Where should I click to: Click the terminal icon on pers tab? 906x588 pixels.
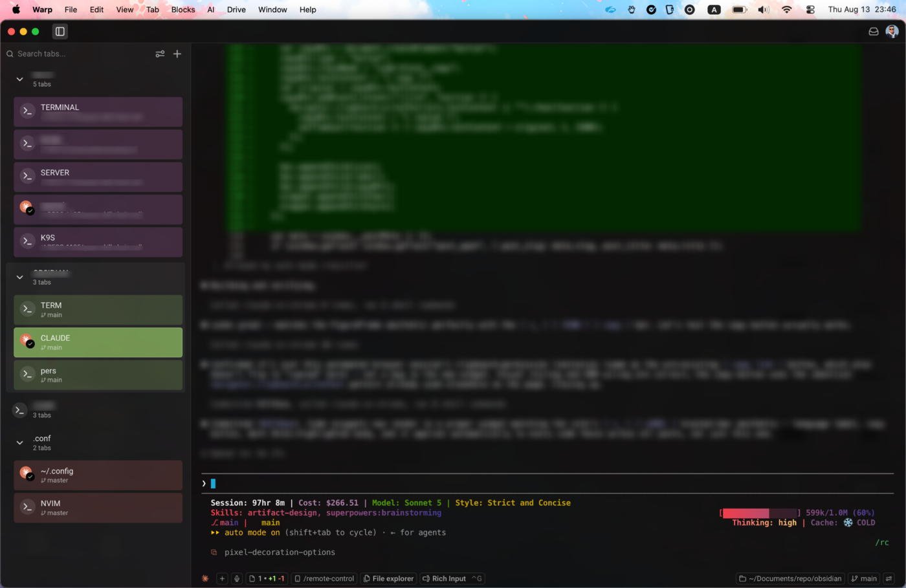pos(27,374)
